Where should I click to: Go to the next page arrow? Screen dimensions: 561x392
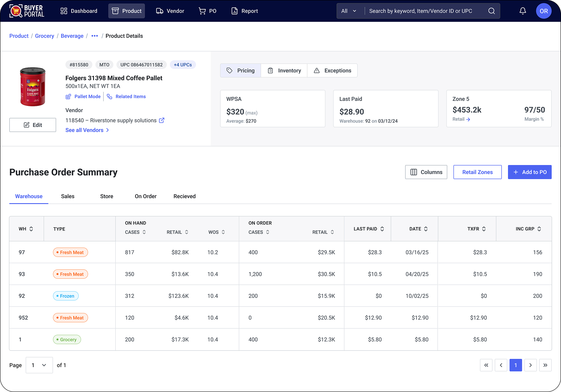pyautogui.click(x=530, y=365)
